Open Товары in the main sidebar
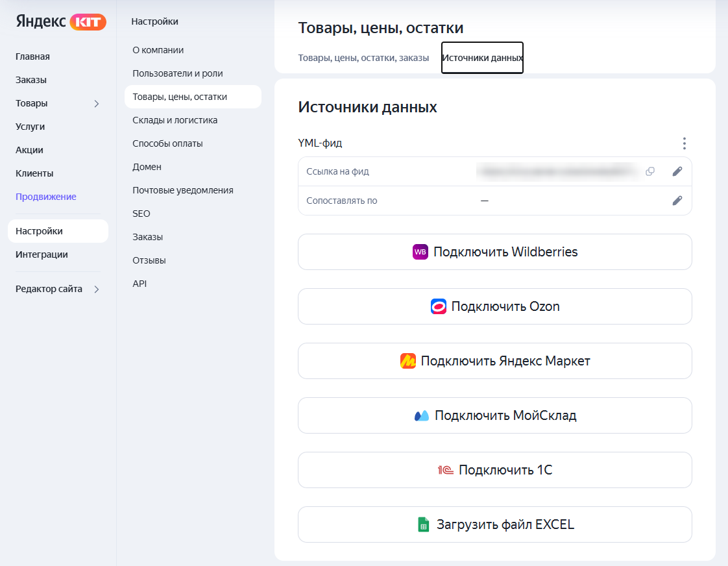728x566 pixels. tap(32, 103)
